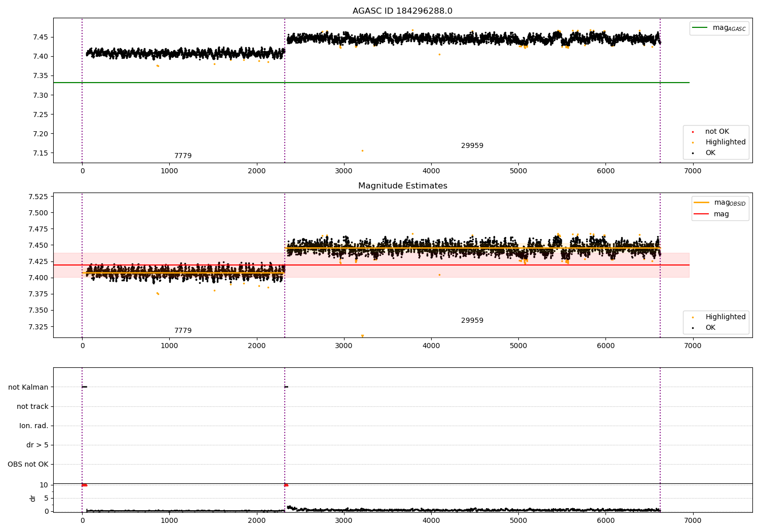Click the 7.425 y-axis tick label

(39, 261)
